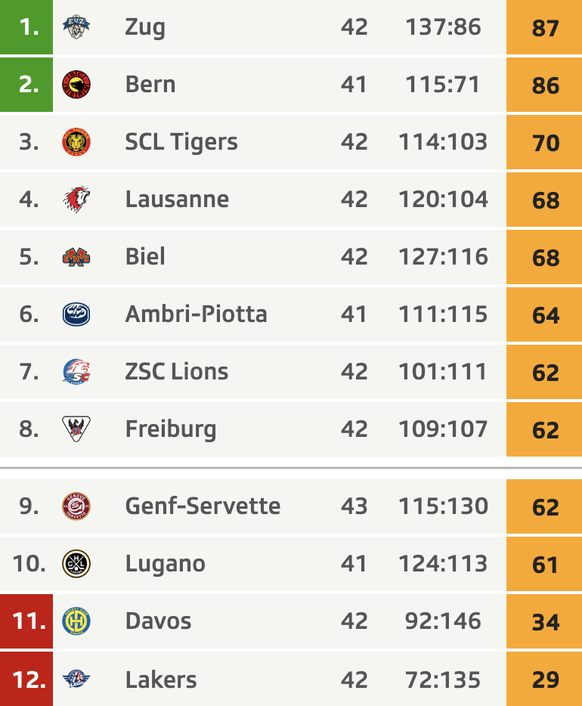Open the Lugano team logo
The width and height of the screenshot is (582, 706).
(x=76, y=564)
